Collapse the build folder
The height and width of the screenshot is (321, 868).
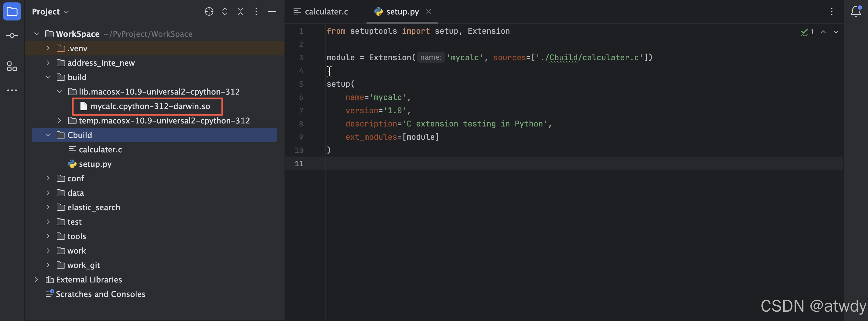tap(48, 77)
